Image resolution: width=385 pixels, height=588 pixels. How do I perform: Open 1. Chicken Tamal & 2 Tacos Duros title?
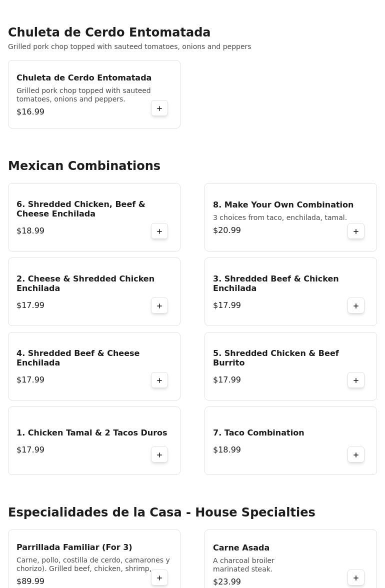[x=92, y=433]
